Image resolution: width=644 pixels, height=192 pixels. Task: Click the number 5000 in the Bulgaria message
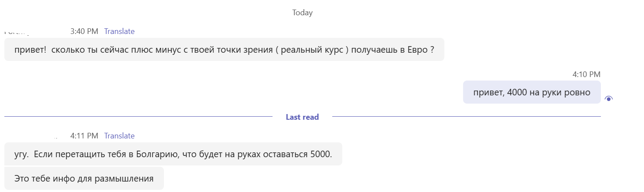[320, 154]
